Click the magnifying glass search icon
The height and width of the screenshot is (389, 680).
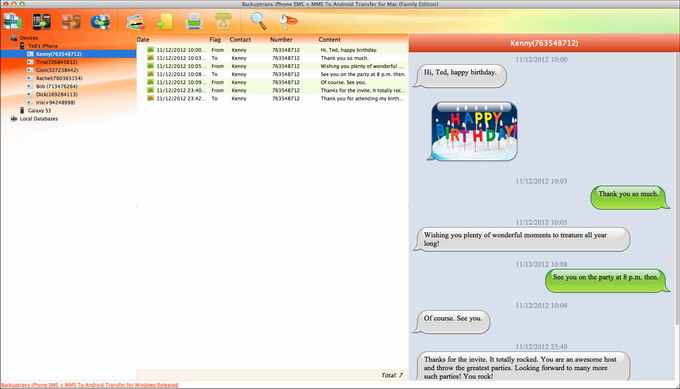point(259,21)
